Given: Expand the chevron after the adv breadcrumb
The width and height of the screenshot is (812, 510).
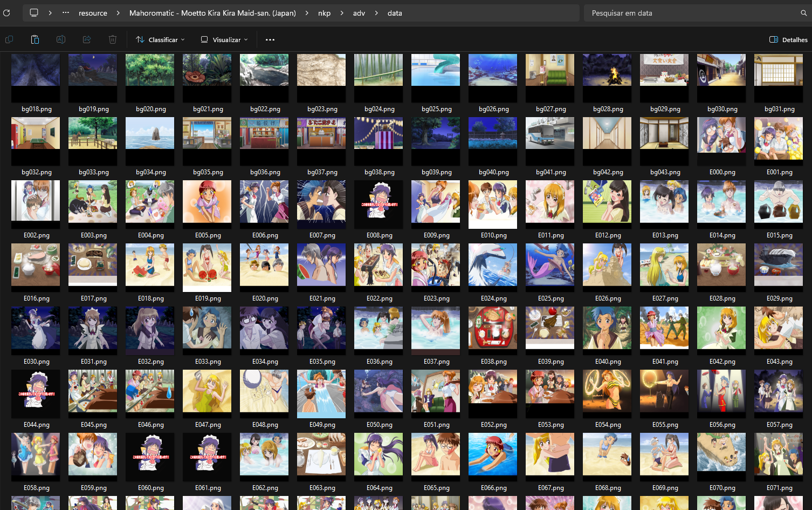Looking at the screenshot, I should [x=376, y=13].
